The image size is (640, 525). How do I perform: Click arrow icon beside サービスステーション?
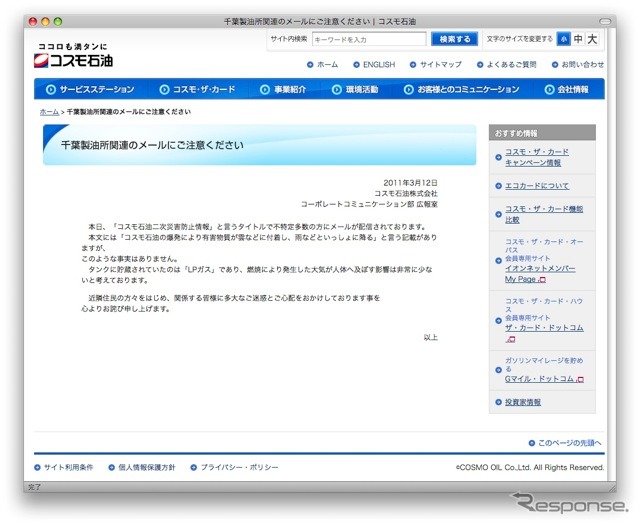[x=52, y=90]
